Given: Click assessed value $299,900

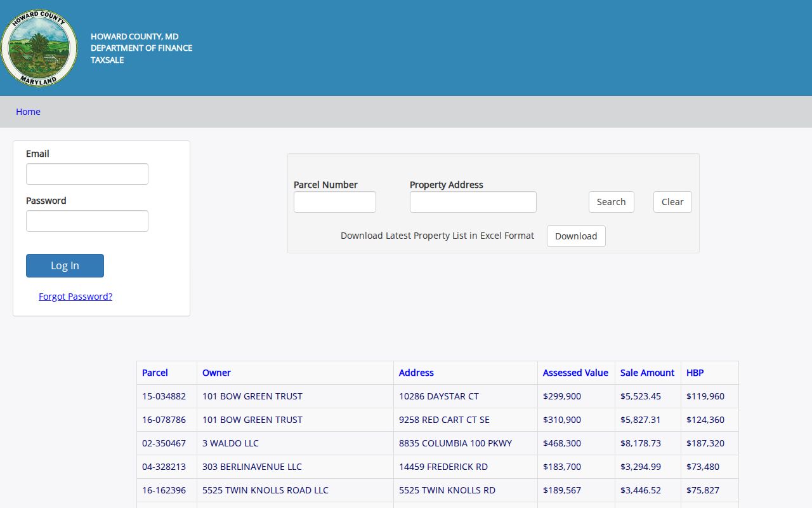Looking at the screenshot, I should coord(562,396).
